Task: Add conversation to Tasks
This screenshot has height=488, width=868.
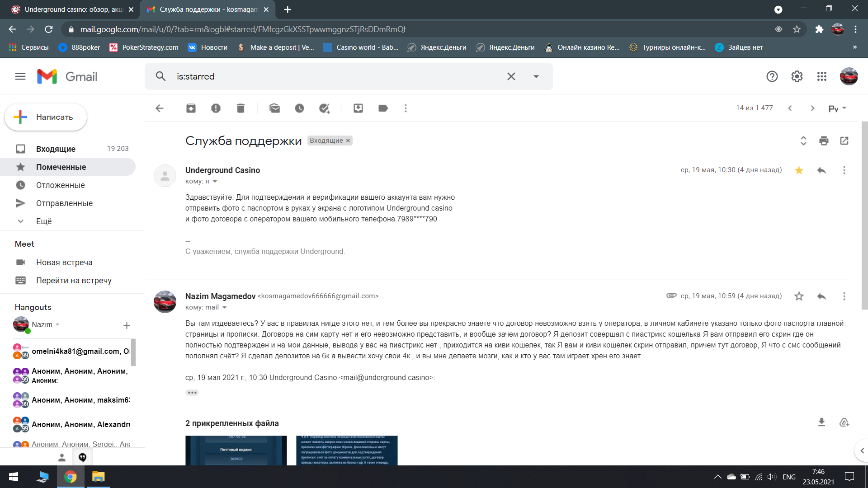Action: (x=324, y=108)
